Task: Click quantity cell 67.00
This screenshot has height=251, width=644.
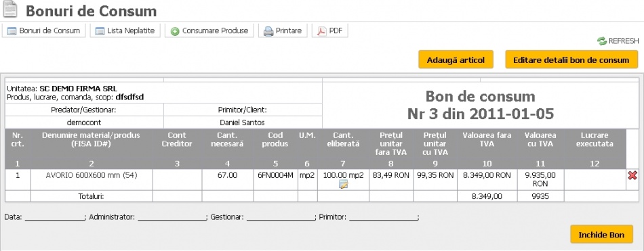Action: (228, 175)
